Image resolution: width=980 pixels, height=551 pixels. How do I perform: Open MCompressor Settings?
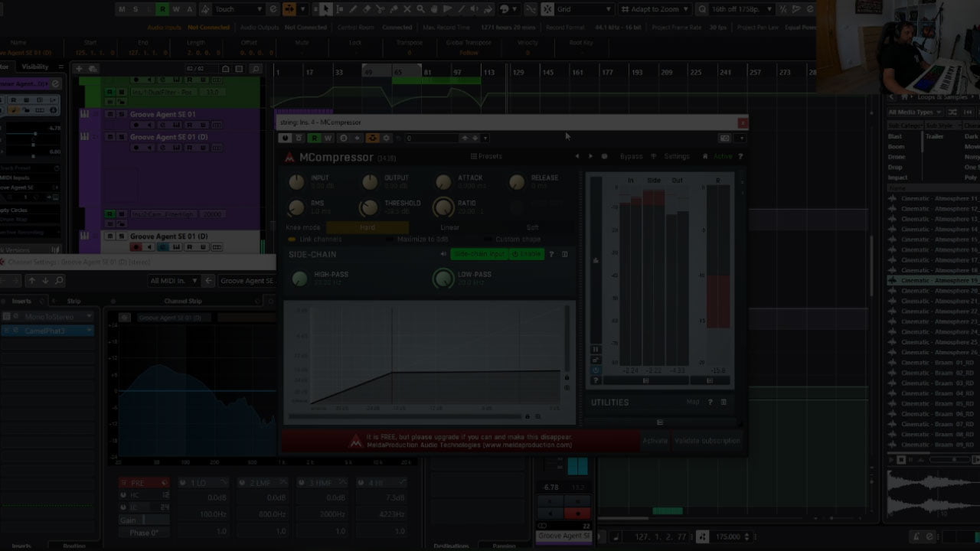(676, 156)
